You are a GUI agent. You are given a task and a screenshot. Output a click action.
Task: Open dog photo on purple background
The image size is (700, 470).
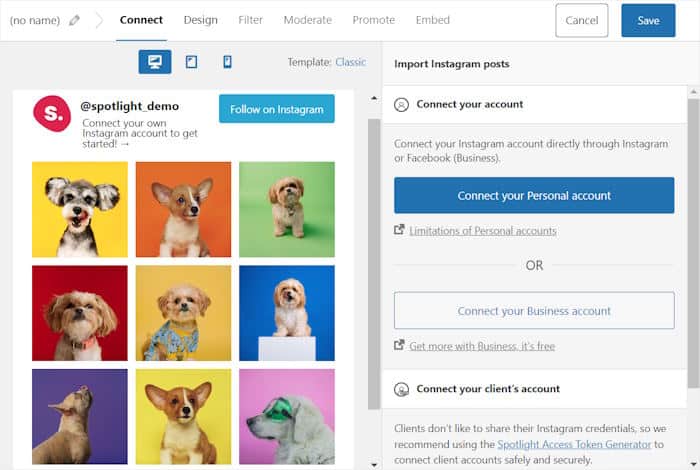[x=80, y=416]
